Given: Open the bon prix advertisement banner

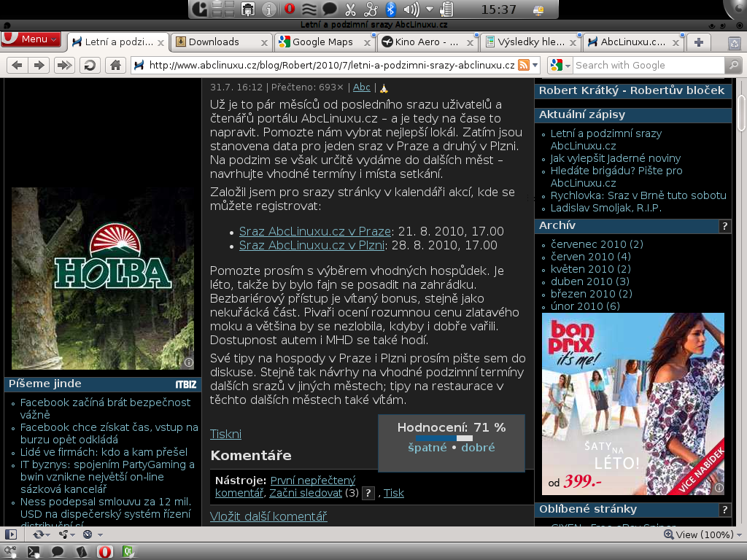Looking at the screenshot, I should coord(633,404).
